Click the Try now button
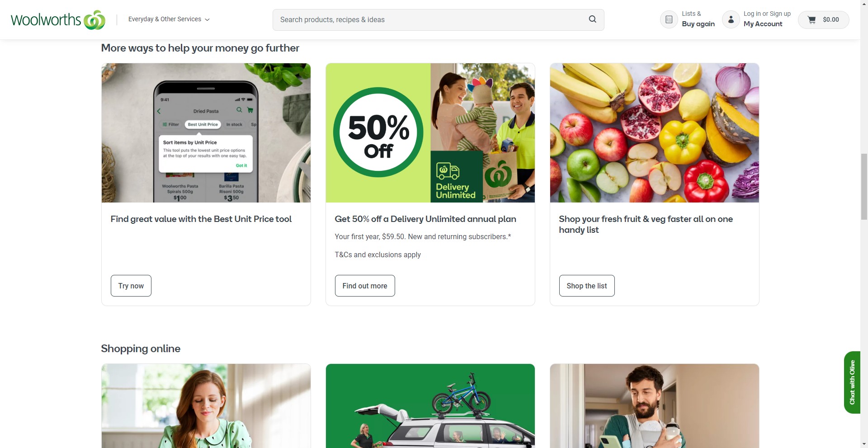This screenshot has height=448, width=868. click(x=131, y=286)
